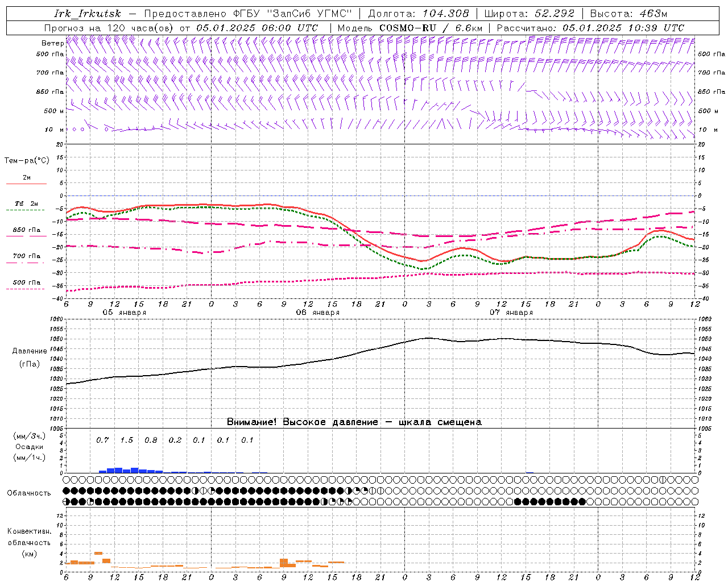728x582 pixels.
Task: Click the 06 января date label
Action: pyautogui.click(x=317, y=313)
